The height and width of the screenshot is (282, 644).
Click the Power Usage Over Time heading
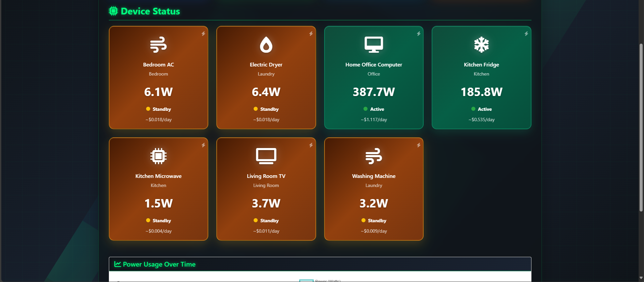tap(159, 264)
